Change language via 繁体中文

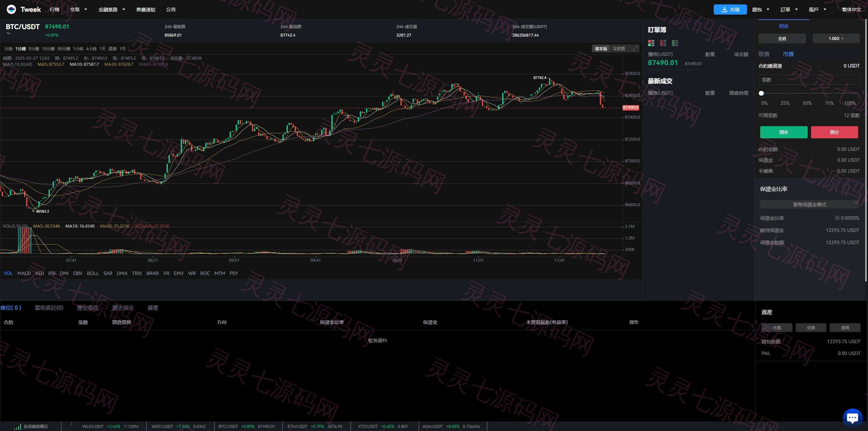[851, 9]
